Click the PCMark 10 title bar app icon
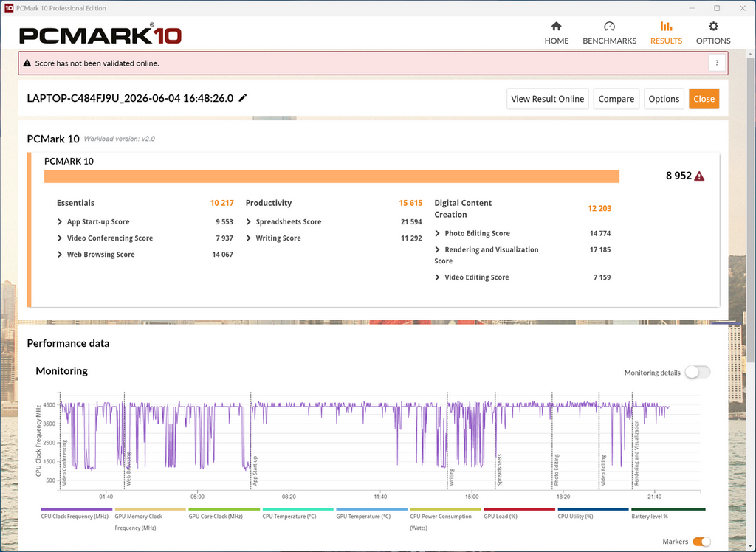This screenshot has width=756, height=552. click(x=9, y=7)
